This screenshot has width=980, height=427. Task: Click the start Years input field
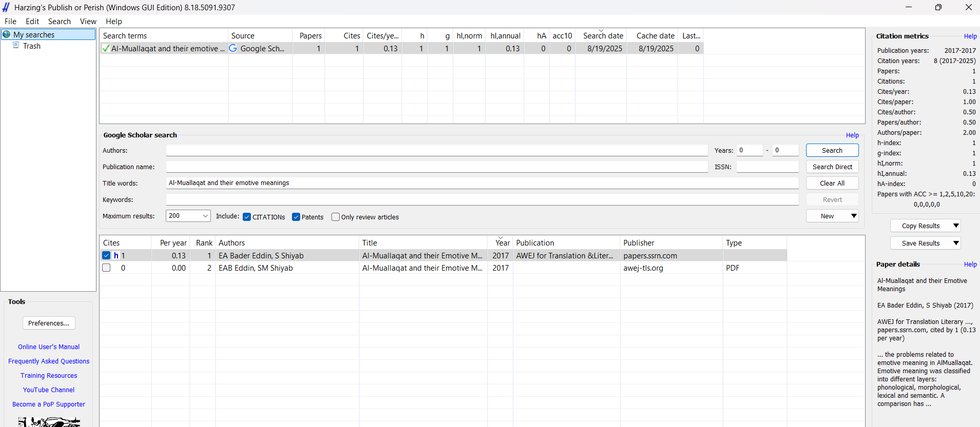tap(750, 150)
